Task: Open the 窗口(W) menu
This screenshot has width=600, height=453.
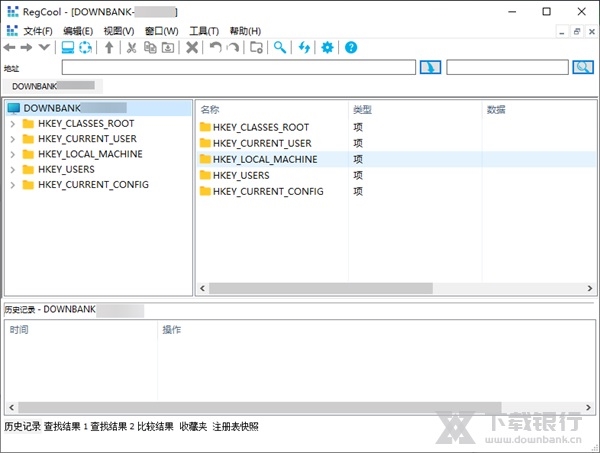Action: (161, 31)
